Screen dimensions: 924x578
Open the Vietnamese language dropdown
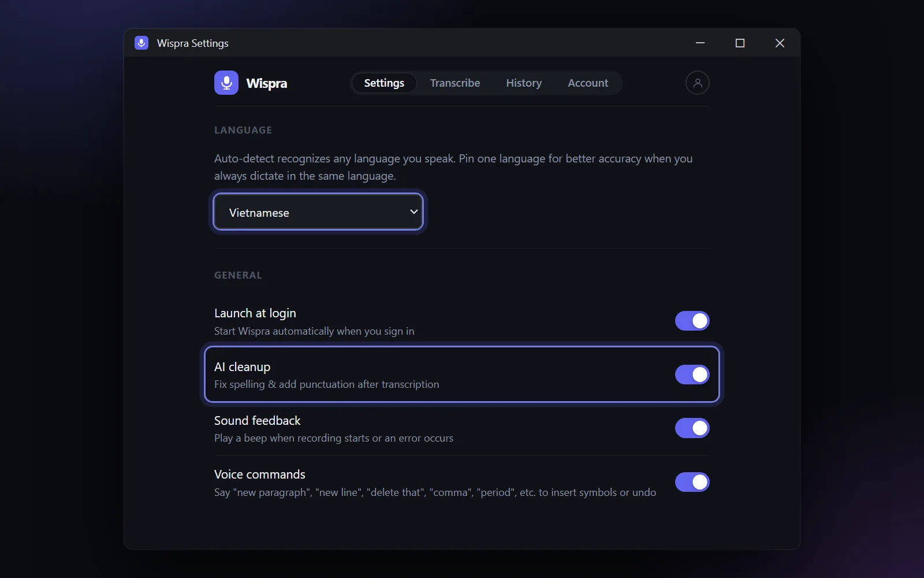318,212
